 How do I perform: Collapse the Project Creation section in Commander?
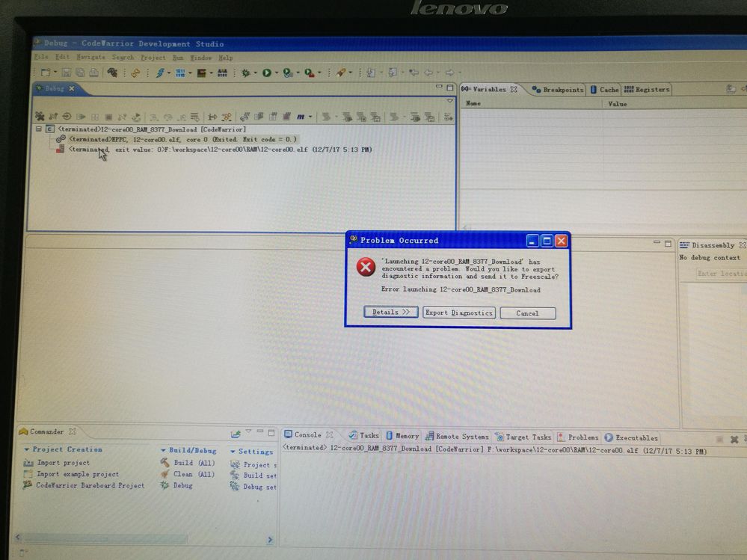pos(27,449)
